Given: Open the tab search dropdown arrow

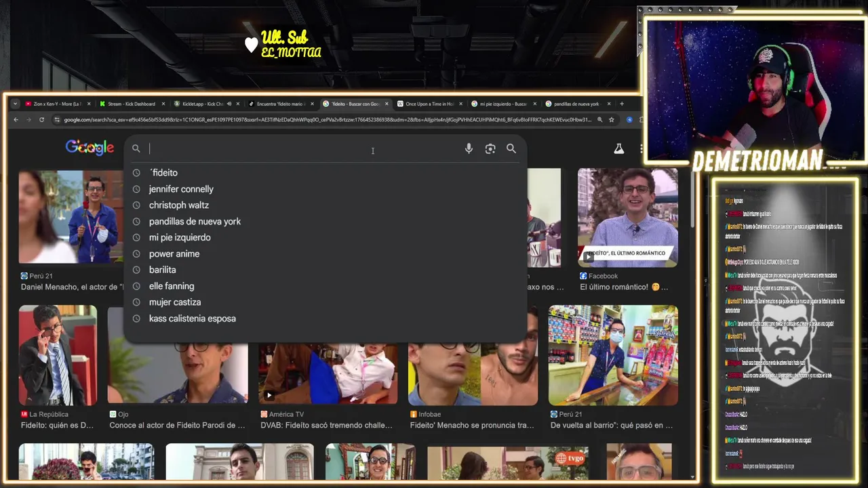Looking at the screenshot, I should pos(16,104).
